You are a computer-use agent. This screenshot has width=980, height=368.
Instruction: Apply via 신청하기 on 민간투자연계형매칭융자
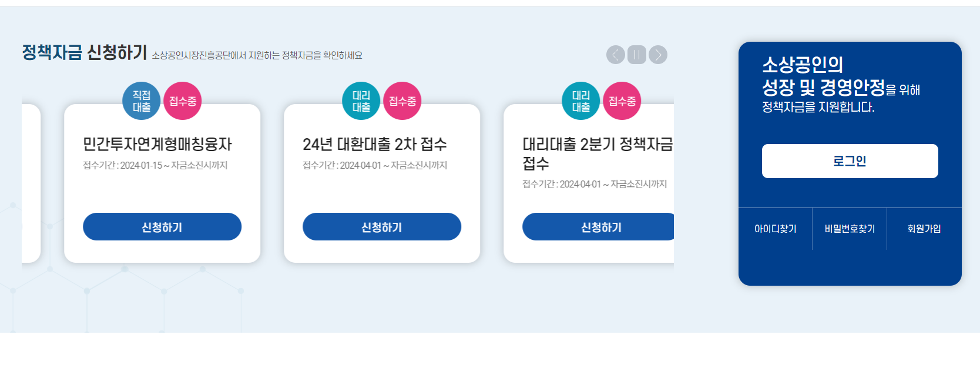(x=162, y=226)
